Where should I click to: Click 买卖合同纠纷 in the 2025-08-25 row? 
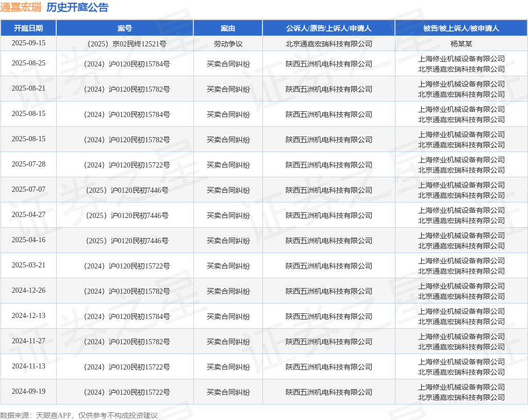228,64
